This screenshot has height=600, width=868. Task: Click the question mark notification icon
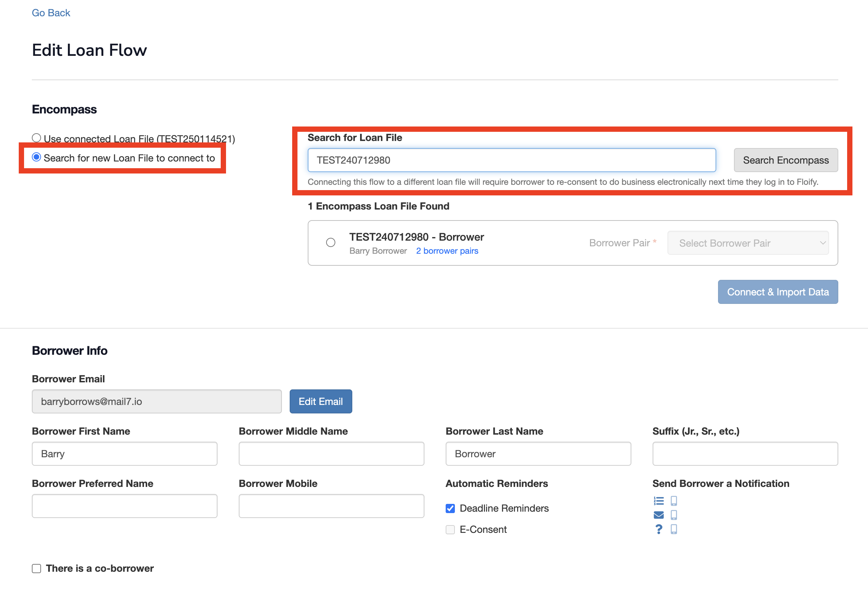(x=659, y=529)
